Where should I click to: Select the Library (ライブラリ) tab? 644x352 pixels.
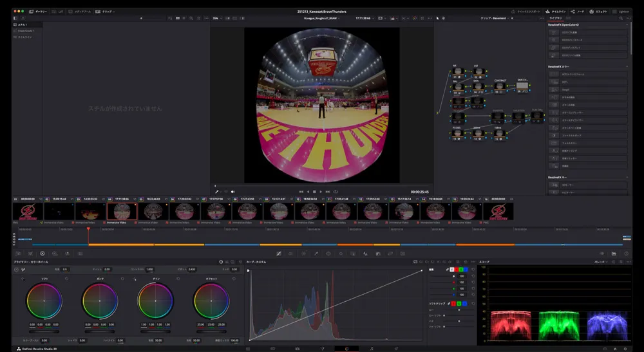555,19
